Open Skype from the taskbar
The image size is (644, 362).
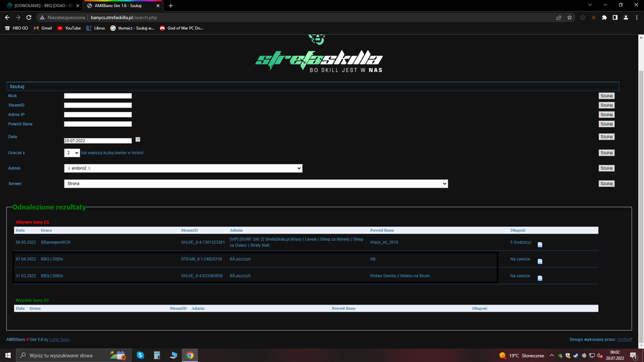point(140,356)
